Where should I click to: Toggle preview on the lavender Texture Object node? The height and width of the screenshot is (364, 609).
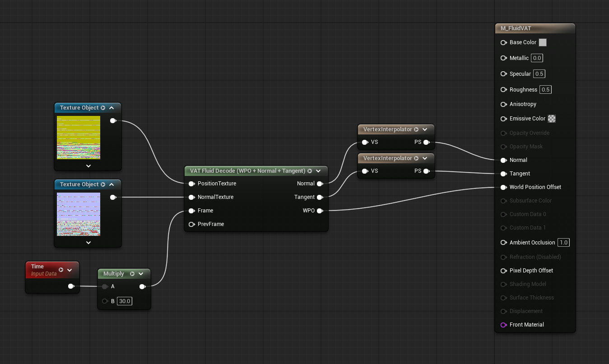point(103,184)
